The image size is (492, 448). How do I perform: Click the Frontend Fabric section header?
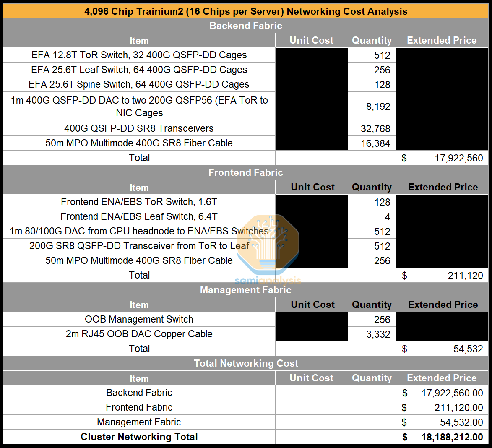(246, 172)
